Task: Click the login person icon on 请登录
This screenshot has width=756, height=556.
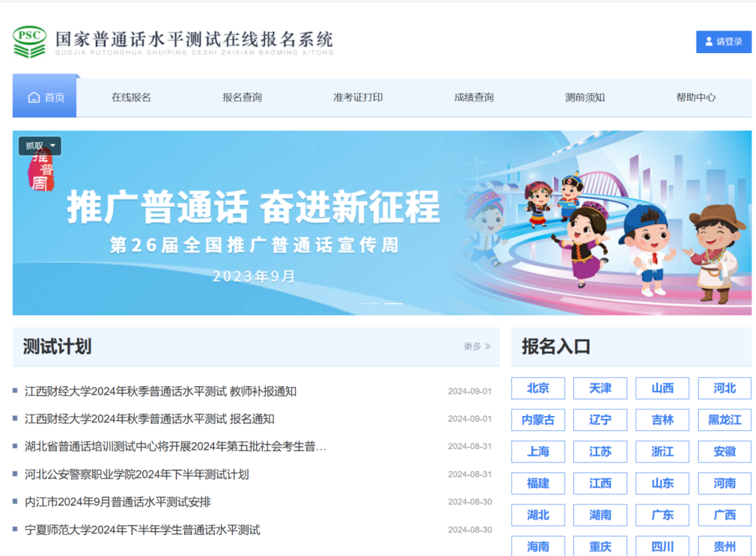Action: pos(710,42)
